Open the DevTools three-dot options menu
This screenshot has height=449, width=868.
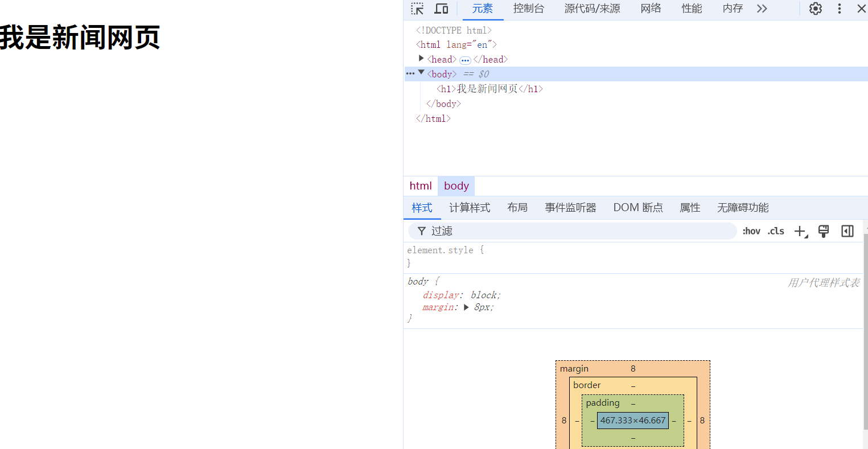[839, 9]
